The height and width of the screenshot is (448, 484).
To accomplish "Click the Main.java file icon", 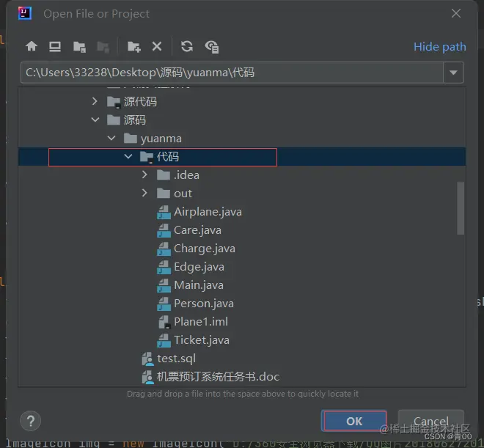I will [x=164, y=285].
